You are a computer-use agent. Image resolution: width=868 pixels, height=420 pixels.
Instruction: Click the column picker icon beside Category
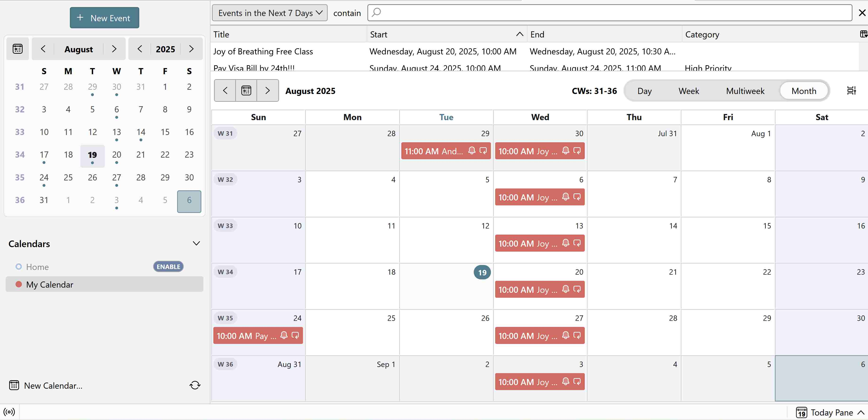pos(863,34)
